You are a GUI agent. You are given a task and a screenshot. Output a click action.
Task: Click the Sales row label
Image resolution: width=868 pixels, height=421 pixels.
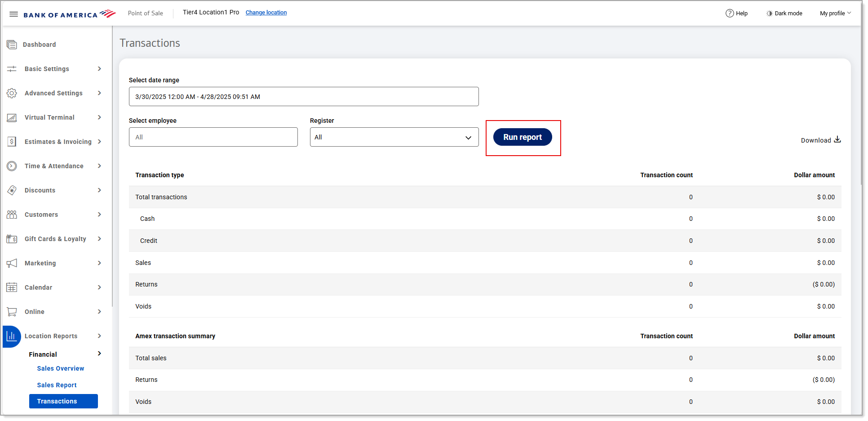[143, 263]
